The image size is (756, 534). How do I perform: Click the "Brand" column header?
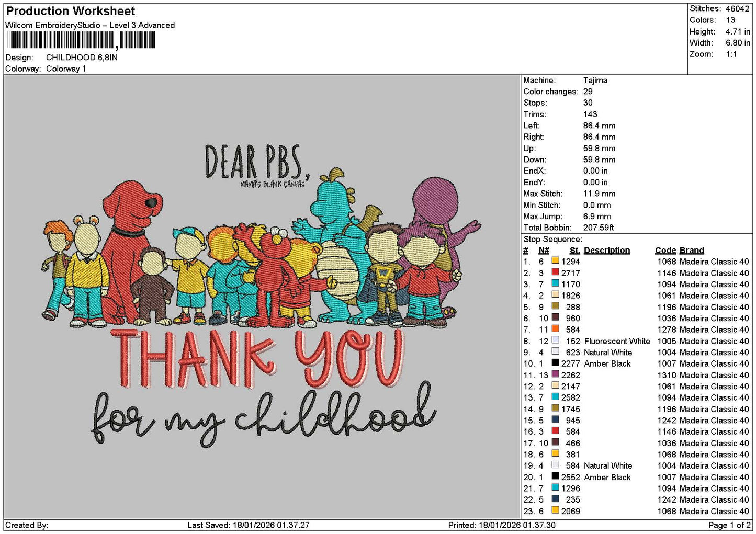[x=692, y=251]
